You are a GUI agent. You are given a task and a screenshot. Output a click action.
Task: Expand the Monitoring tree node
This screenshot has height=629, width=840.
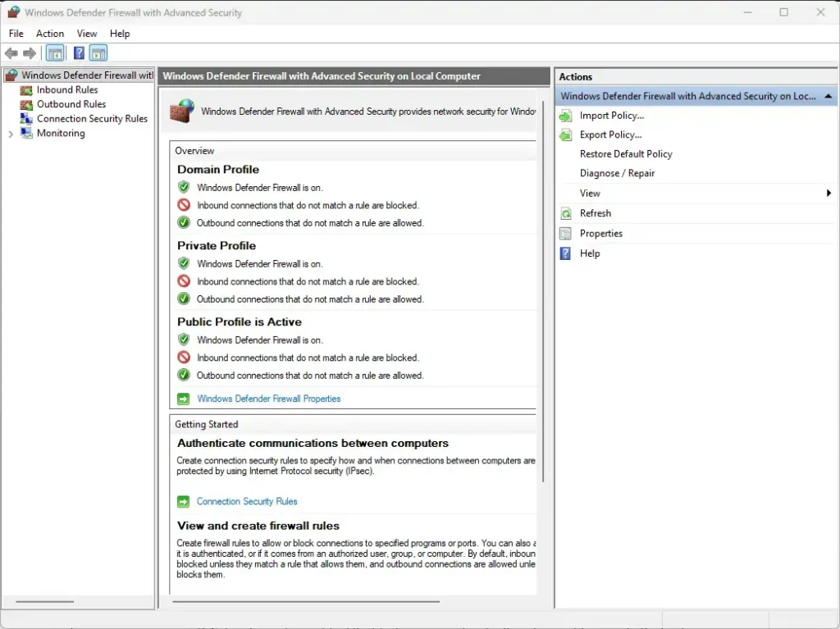(11, 134)
